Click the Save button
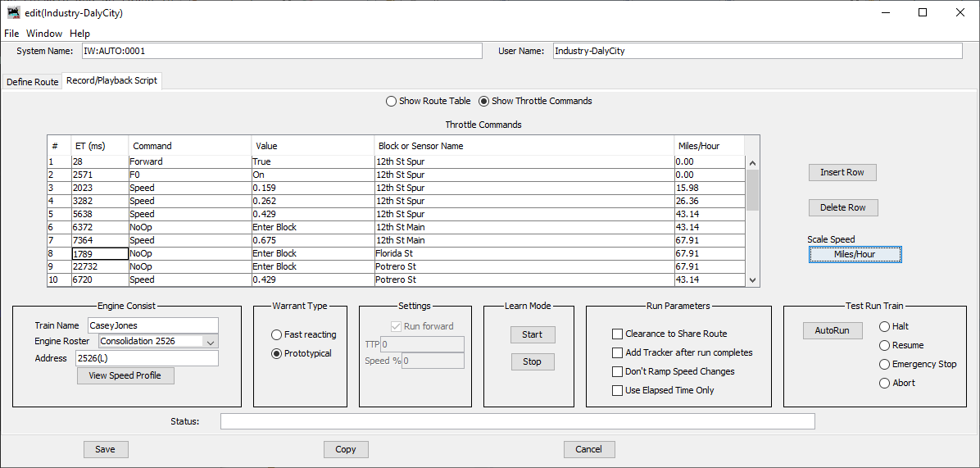Screen dimensions: 980x468 coord(106,449)
